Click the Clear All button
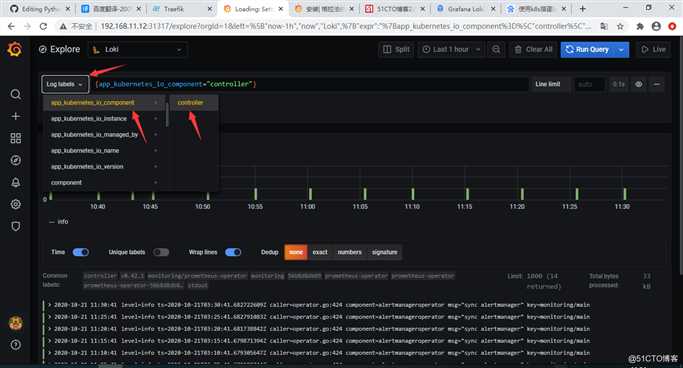Viewport: 683px width, 368px height. tap(533, 50)
